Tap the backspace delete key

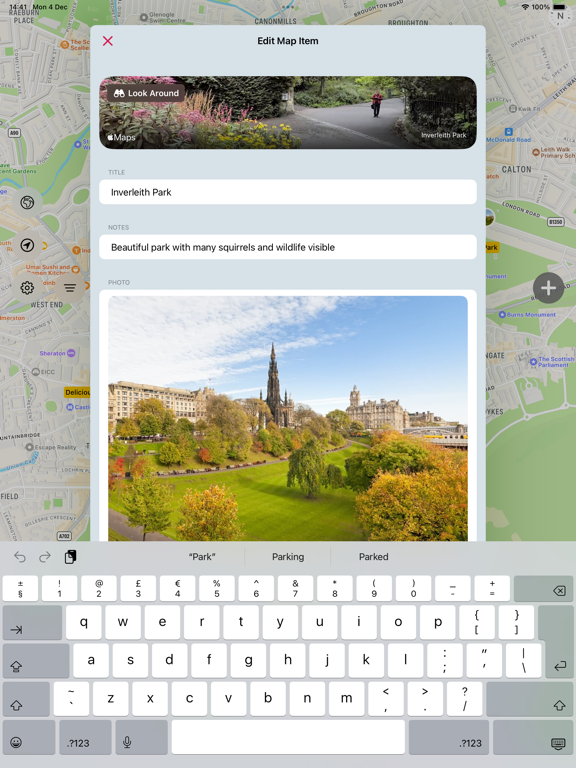click(x=543, y=588)
